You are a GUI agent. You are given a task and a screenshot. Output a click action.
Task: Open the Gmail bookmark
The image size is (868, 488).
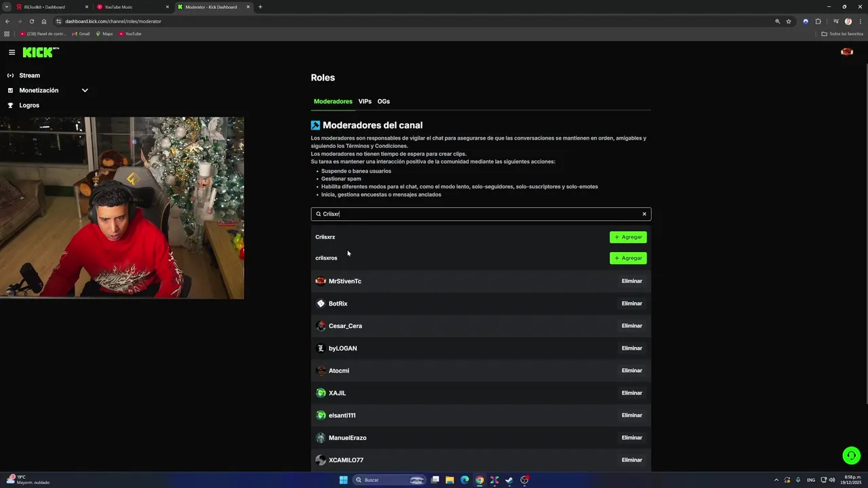81,34
